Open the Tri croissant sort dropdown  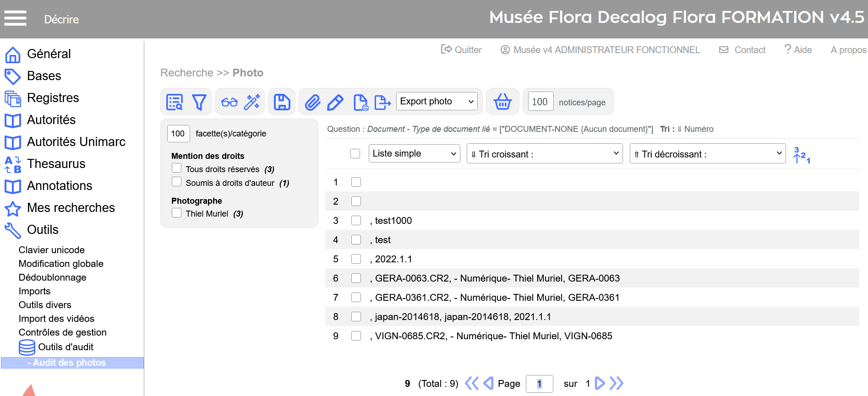point(544,154)
